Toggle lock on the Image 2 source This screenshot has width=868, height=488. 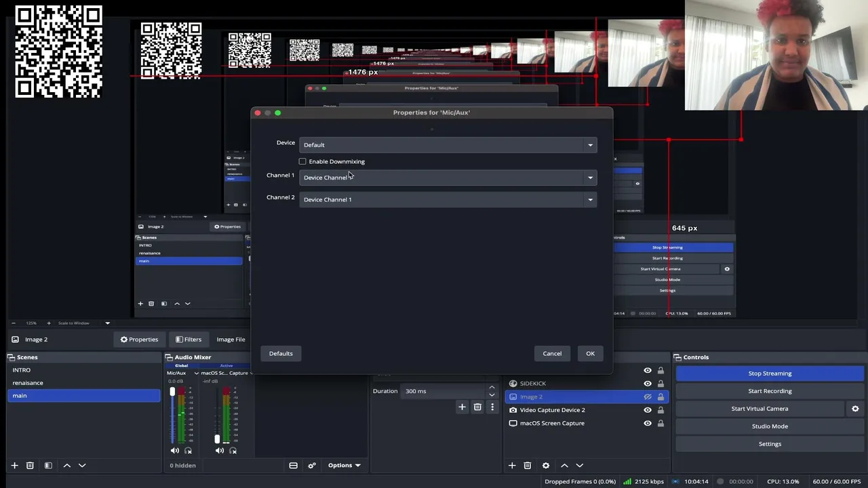pyautogui.click(x=660, y=397)
